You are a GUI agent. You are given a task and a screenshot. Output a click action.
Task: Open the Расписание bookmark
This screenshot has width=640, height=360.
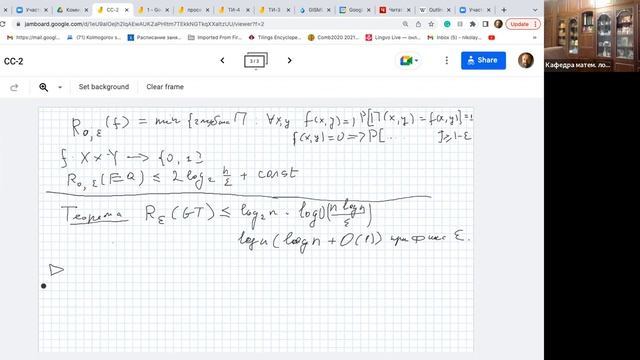(154, 38)
